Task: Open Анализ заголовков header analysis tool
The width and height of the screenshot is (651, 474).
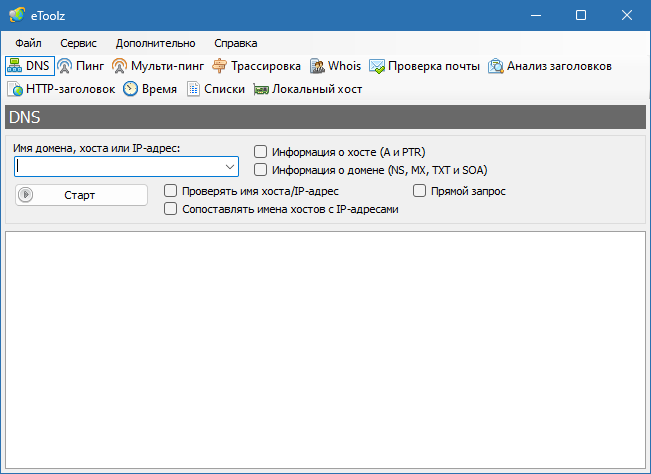Action: click(x=550, y=66)
